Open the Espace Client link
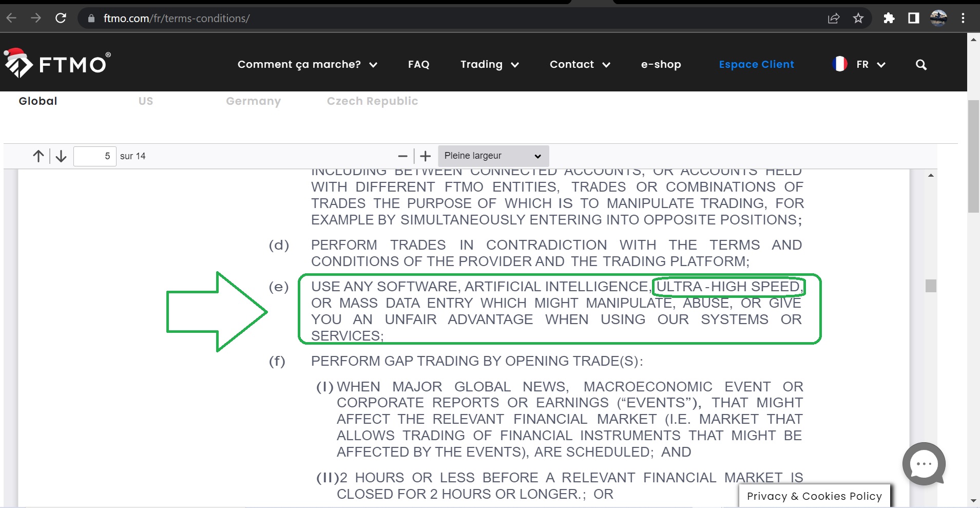980x508 pixels. point(756,65)
